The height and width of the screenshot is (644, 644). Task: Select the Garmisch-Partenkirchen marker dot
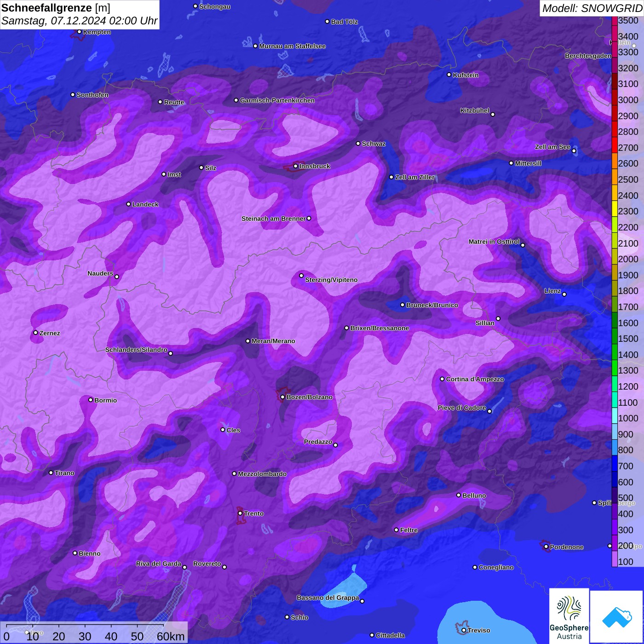(236, 100)
